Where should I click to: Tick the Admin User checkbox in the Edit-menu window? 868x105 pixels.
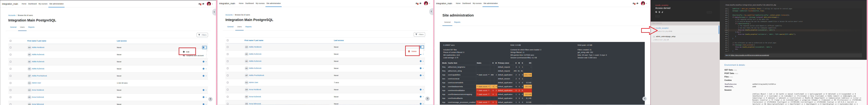(x=10, y=83)
